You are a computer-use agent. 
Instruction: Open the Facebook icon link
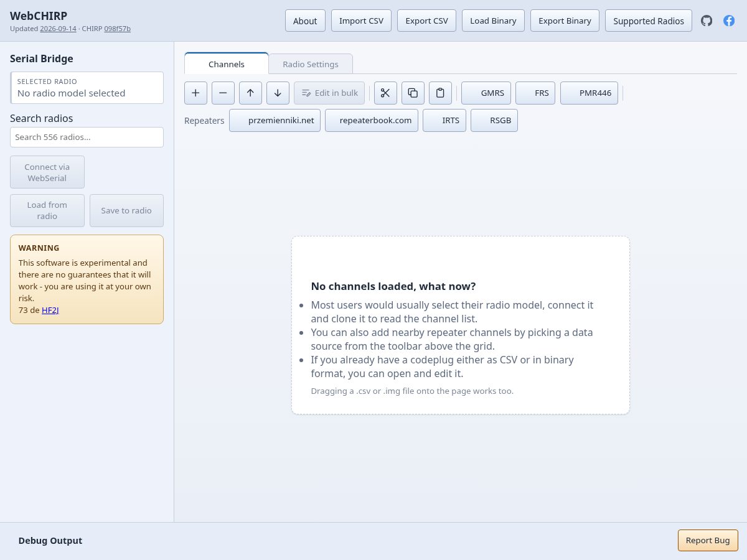729,21
